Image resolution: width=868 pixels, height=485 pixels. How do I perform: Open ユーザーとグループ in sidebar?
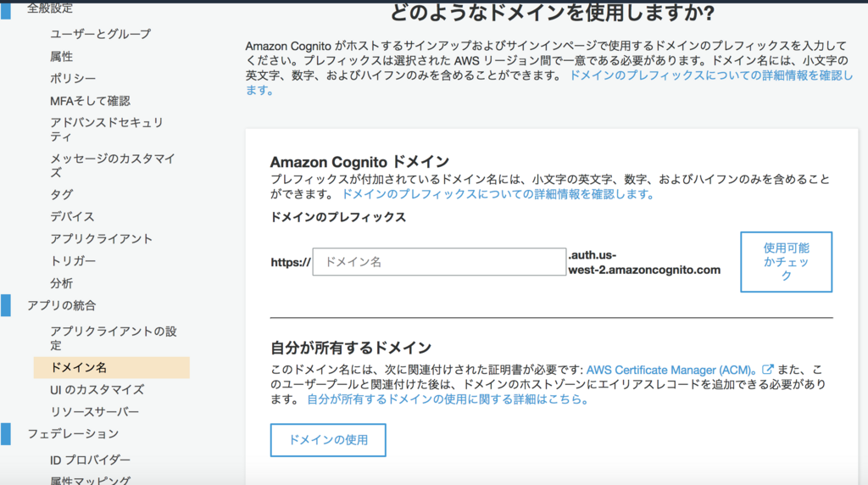100,34
